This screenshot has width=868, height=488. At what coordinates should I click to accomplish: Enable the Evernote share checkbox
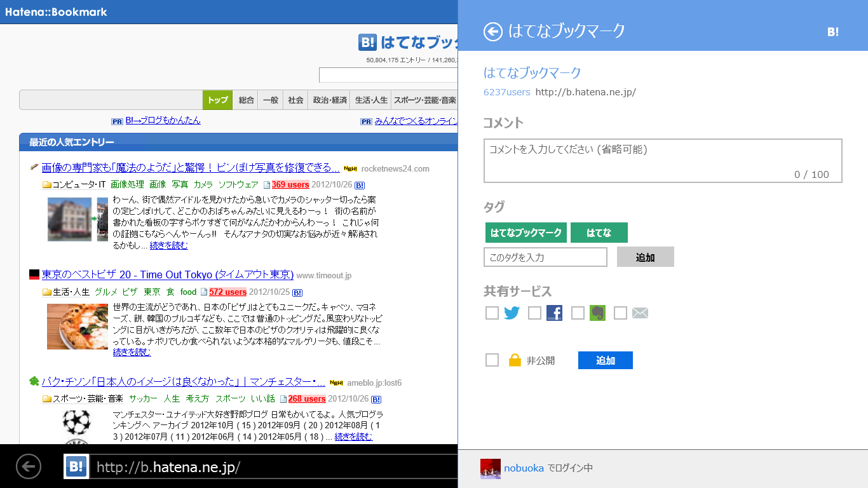click(578, 313)
